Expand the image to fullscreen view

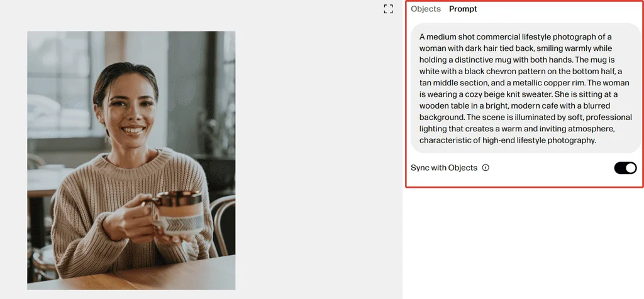click(388, 9)
